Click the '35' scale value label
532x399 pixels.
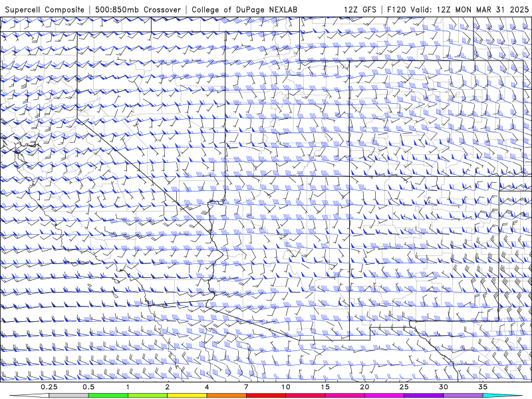coord(483,387)
